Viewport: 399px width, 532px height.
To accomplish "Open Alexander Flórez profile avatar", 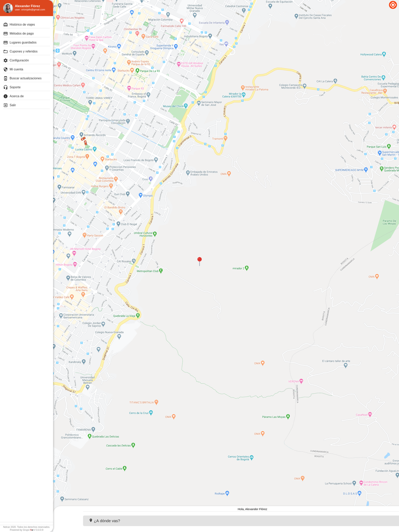I will coord(8,8).
